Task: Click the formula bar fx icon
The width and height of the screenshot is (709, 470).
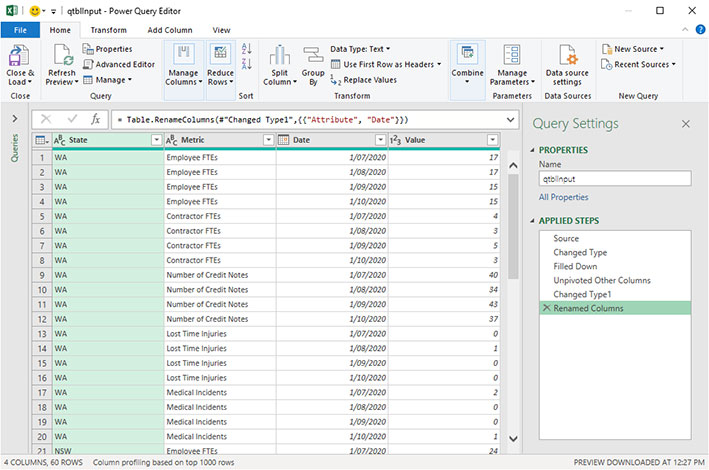Action: point(95,119)
